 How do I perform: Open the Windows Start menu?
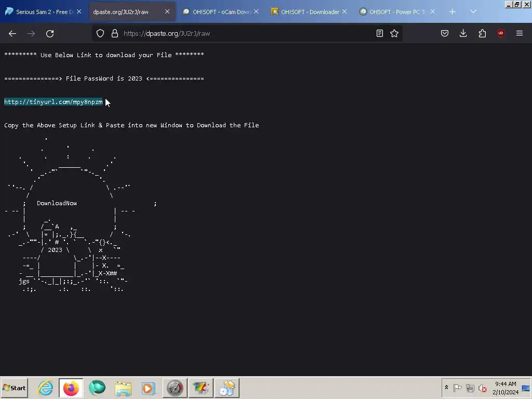tap(14, 388)
